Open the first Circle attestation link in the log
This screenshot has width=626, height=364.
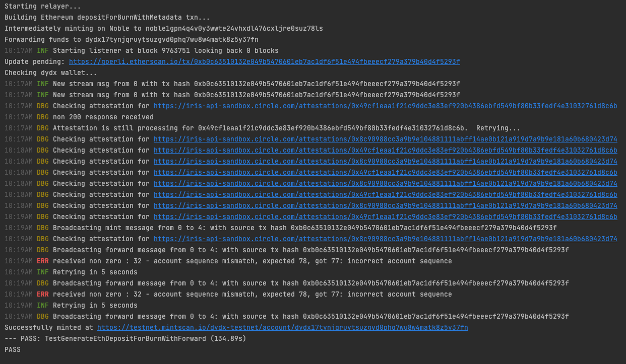coord(385,106)
